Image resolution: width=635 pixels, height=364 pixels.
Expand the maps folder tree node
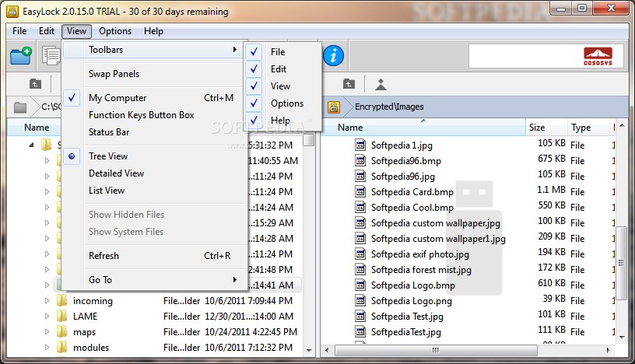[x=47, y=332]
